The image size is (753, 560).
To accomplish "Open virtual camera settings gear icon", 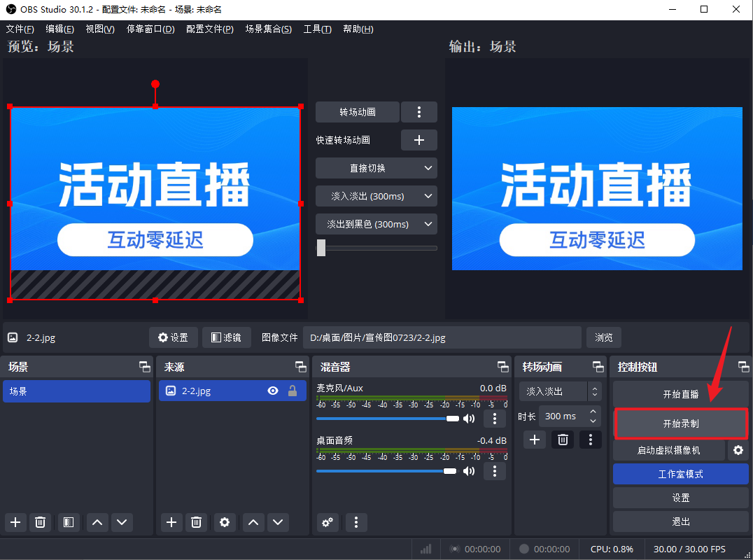I will 738,450.
